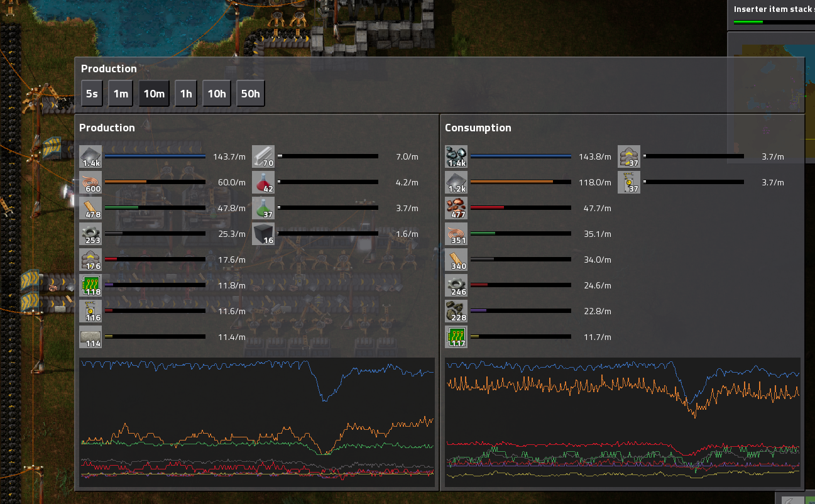Click the Production line graph
The width and height of the screenshot is (815, 504).
pyautogui.click(x=257, y=422)
